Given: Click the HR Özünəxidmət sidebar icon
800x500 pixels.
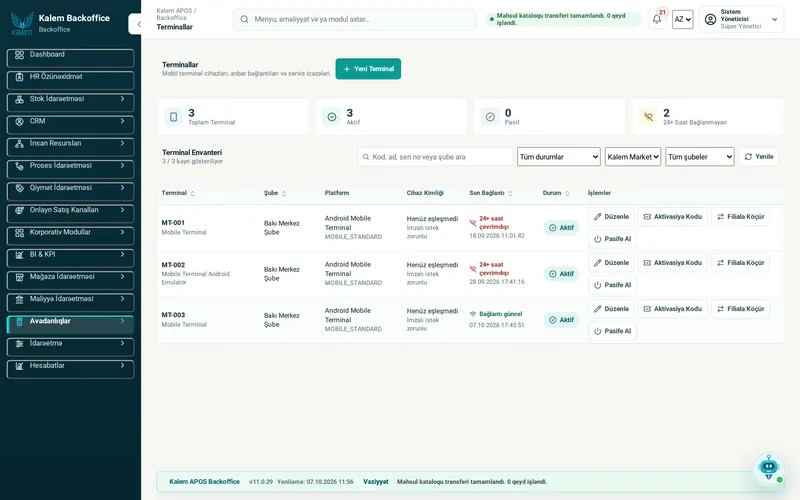Looking at the screenshot, I should tap(19, 77).
